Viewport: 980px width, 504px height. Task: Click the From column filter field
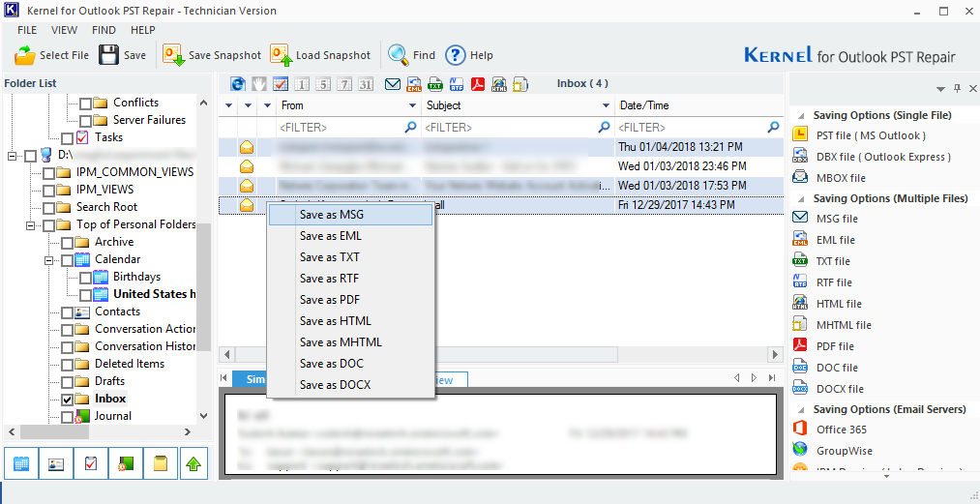pyautogui.click(x=348, y=128)
